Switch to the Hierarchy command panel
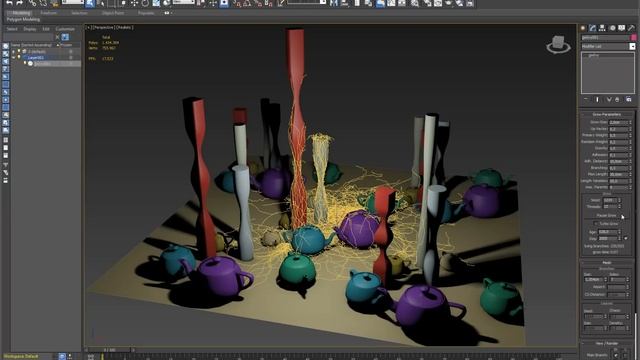The image size is (640, 360). point(602,28)
